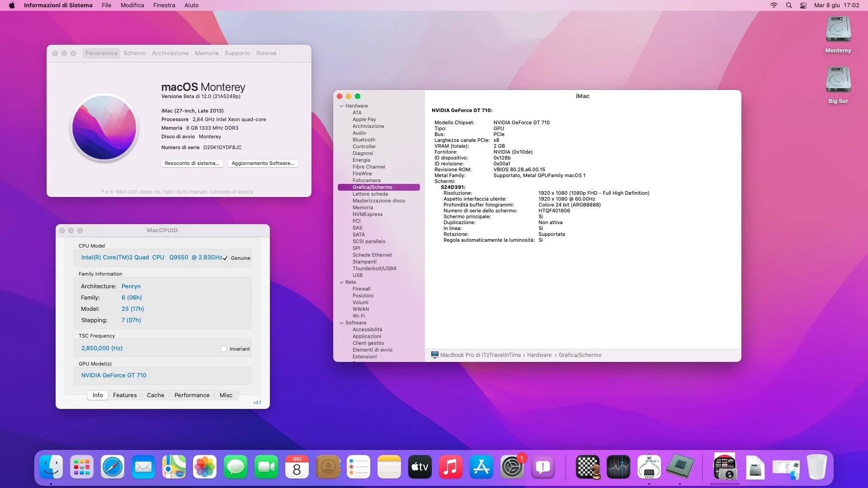
Task: Open the Finestra menu in menu bar
Action: click(164, 5)
